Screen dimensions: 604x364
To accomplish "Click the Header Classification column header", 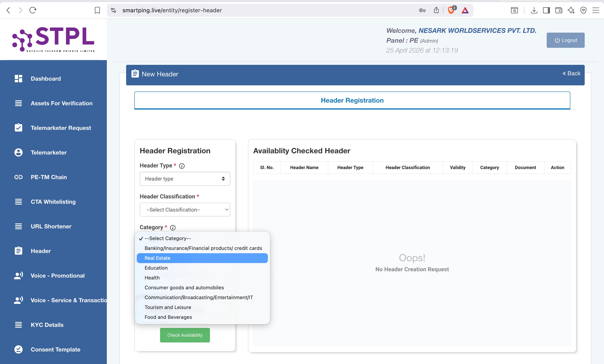I will 408,167.
